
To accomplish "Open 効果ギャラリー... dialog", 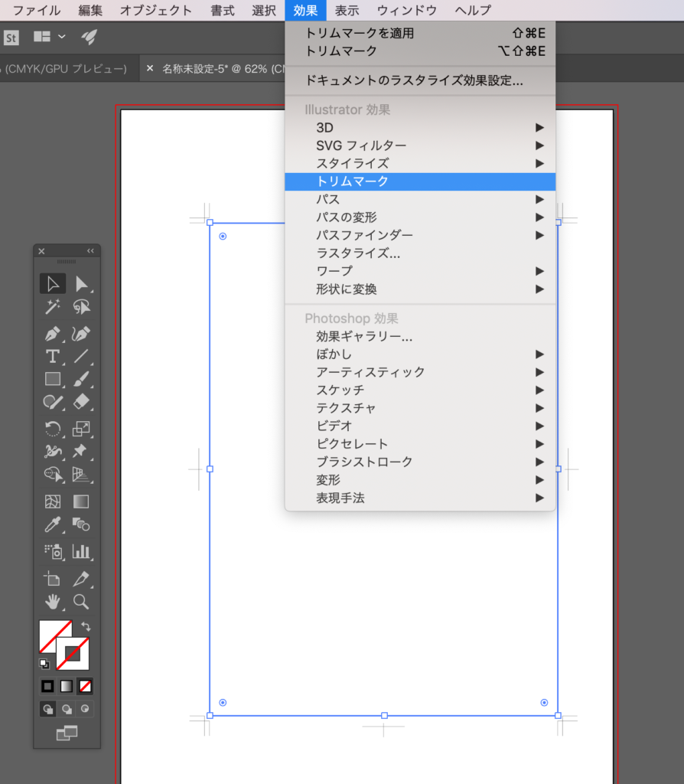I will pyautogui.click(x=364, y=336).
